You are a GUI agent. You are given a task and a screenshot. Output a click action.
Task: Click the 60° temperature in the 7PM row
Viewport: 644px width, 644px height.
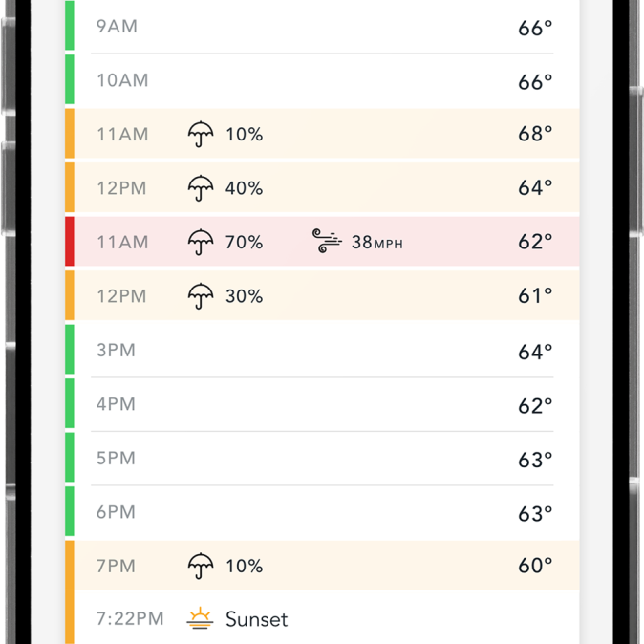535,566
